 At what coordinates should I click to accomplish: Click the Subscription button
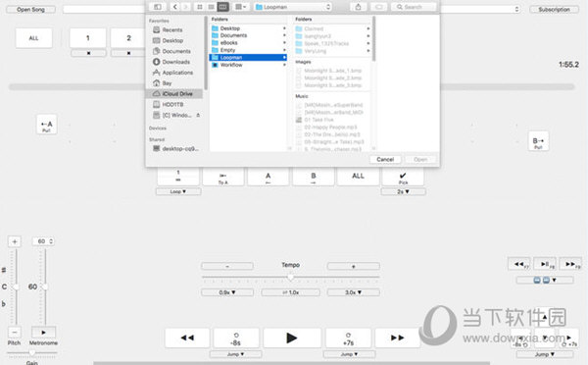555,10
